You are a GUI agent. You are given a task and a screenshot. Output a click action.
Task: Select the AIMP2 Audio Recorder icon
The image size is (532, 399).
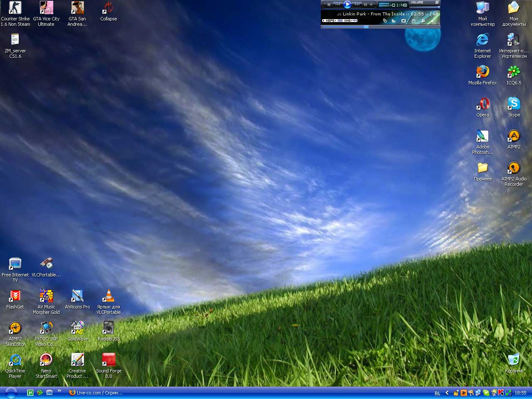coord(514,168)
